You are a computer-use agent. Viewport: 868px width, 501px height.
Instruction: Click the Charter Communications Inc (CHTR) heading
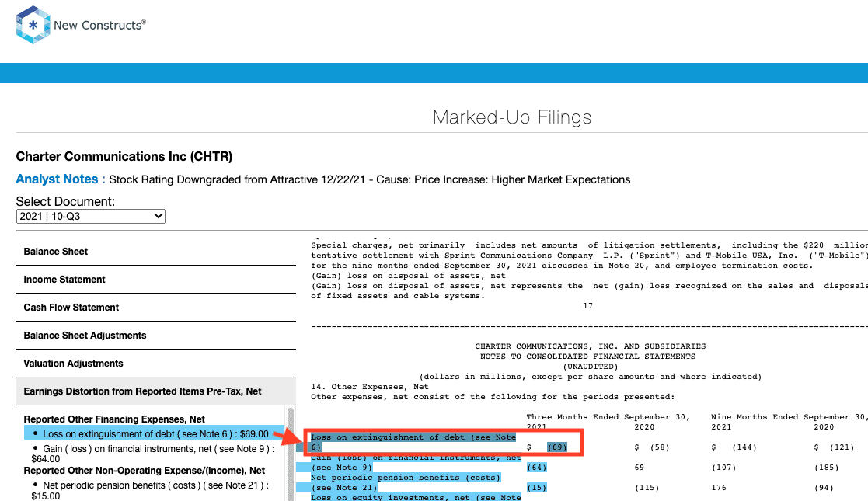pyautogui.click(x=124, y=157)
